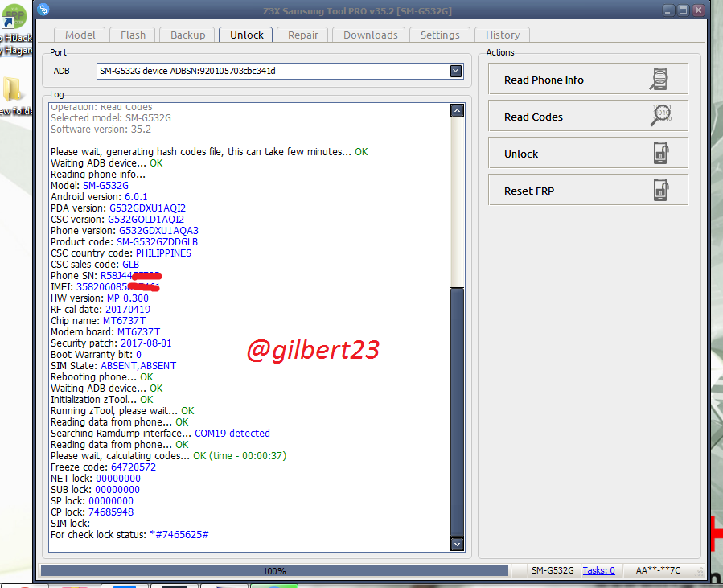Open the FRP HiJacker desktop shortcut
Viewport: 723px width, 588px height.
click(15, 29)
